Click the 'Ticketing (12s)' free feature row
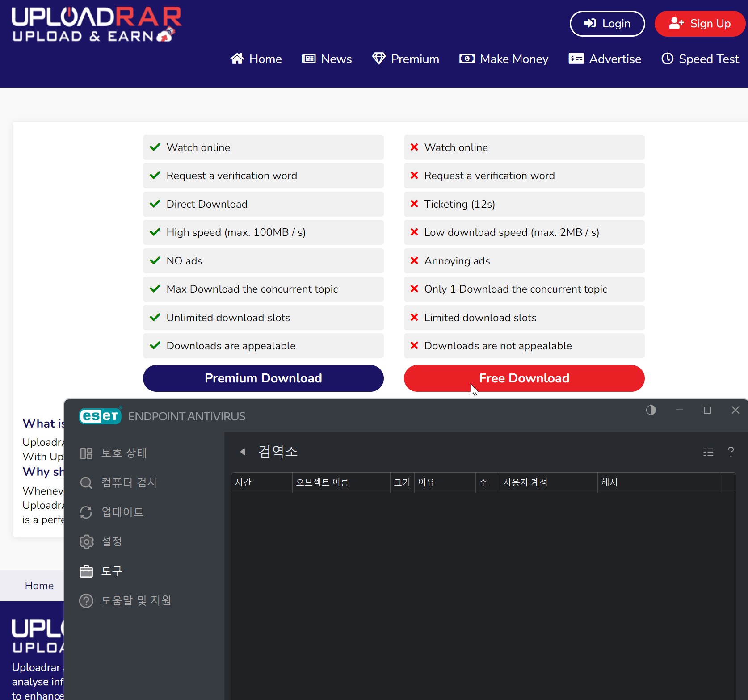The image size is (748, 700). 524,204
